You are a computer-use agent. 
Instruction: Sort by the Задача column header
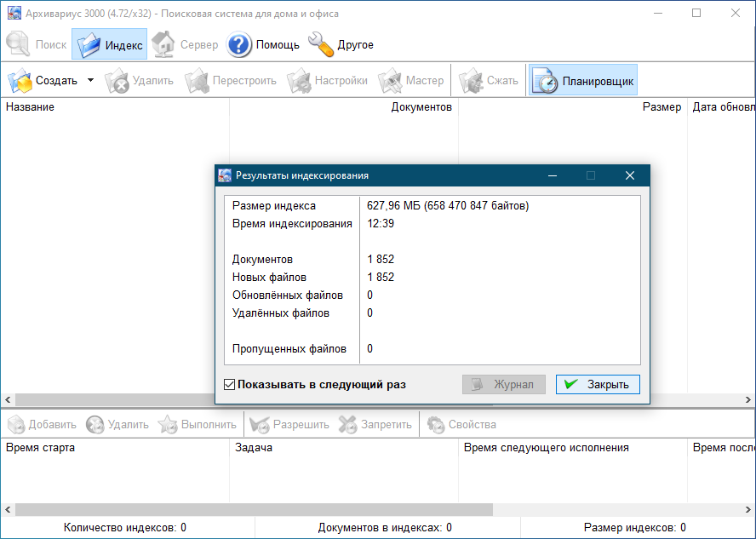(344, 448)
